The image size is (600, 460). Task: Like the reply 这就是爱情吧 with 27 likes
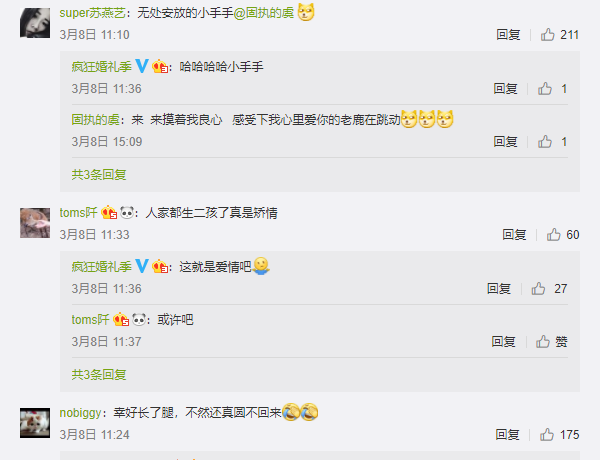(x=549, y=289)
